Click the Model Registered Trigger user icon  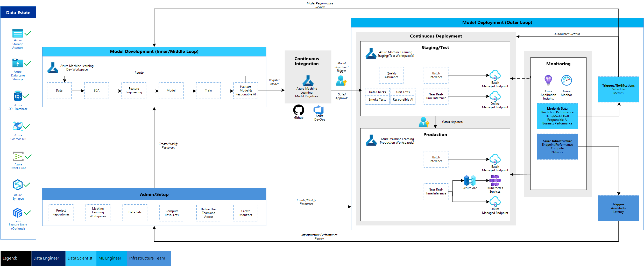coord(341,81)
